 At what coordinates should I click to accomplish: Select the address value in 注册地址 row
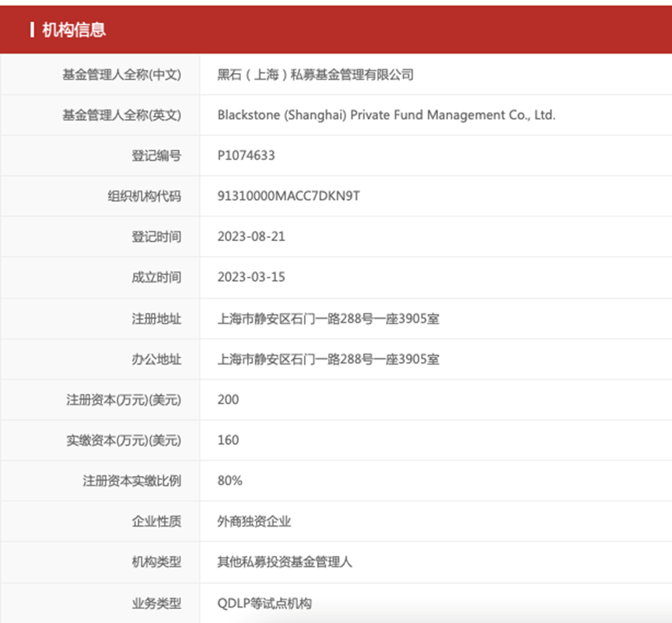coord(328,319)
